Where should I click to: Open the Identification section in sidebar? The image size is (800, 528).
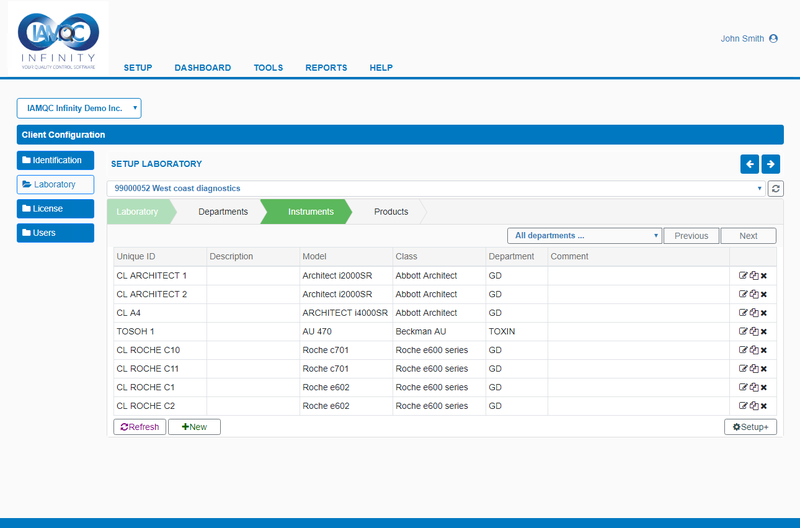(x=55, y=160)
